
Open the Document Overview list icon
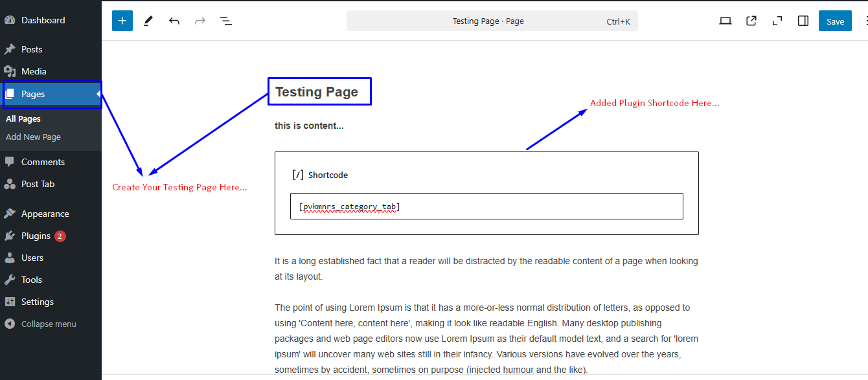coord(226,21)
